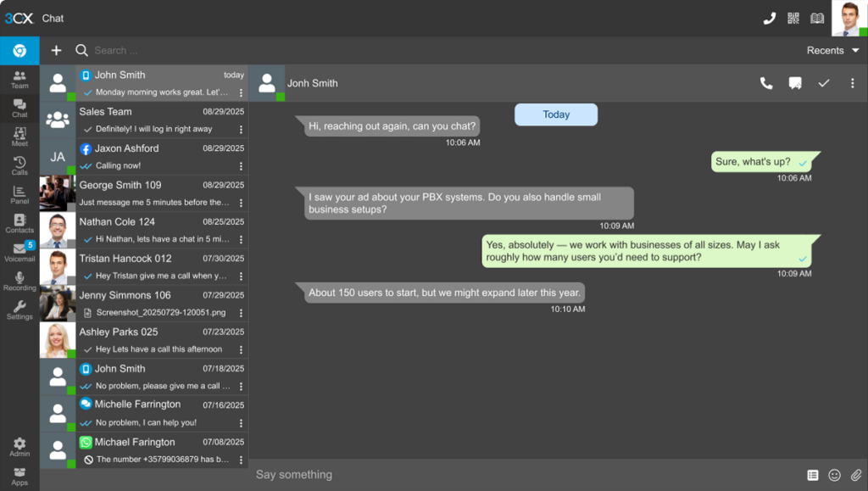Open the Meet section in sidebar
Viewport: 868px width, 491px height.
coord(19,137)
